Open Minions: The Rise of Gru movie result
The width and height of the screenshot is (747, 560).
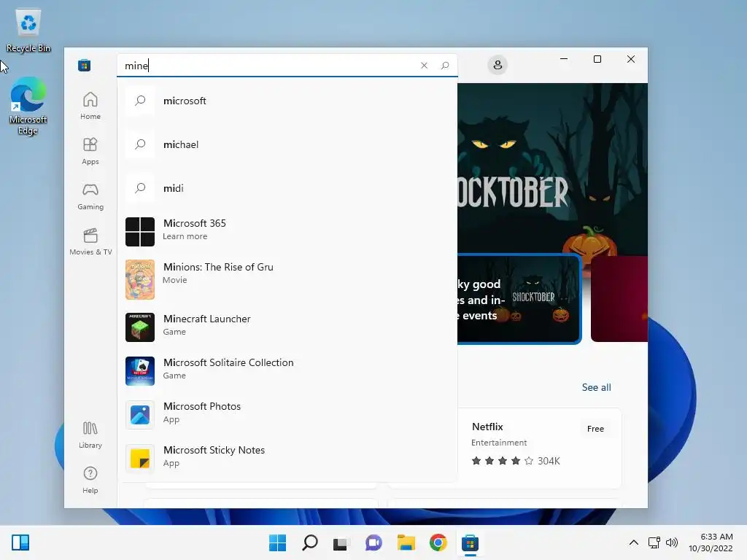tap(287, 279)
